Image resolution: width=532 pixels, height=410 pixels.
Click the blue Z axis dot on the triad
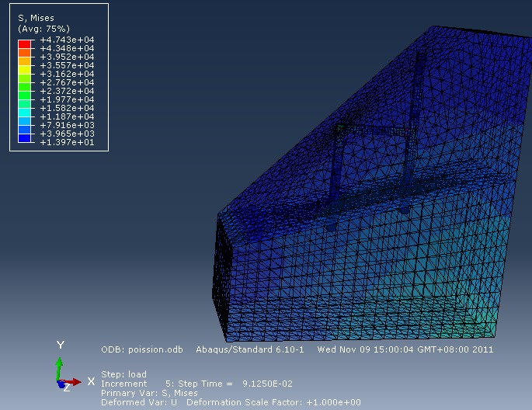(x=61, y=384)
